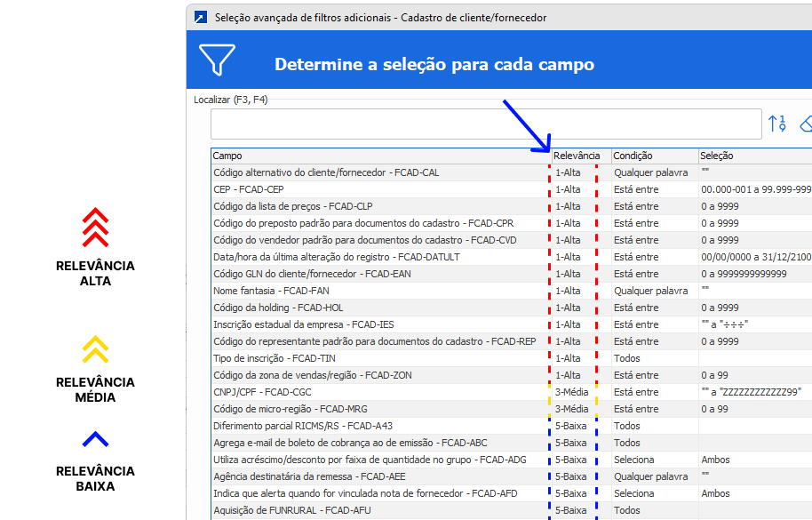Image resolution: width=812 pixels, height=520 pixels.
Task: Click the window title bar shortcut icon
Action: pyautogui.click(x=201, y=17)
